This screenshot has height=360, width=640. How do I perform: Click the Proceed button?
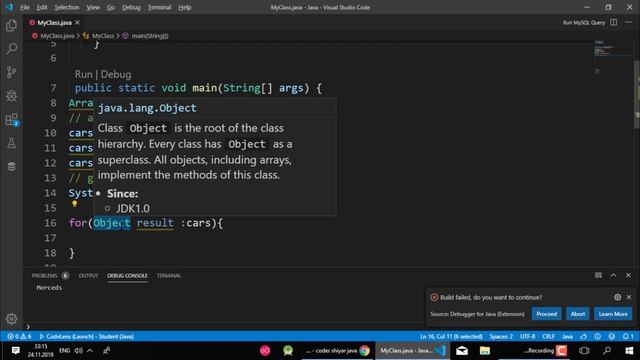(547, 314)
